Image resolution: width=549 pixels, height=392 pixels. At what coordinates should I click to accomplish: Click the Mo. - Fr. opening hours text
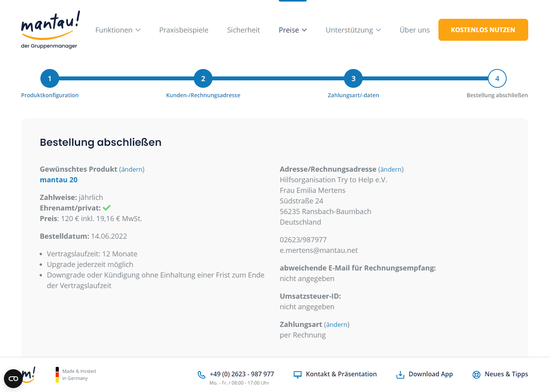point(239,383)
